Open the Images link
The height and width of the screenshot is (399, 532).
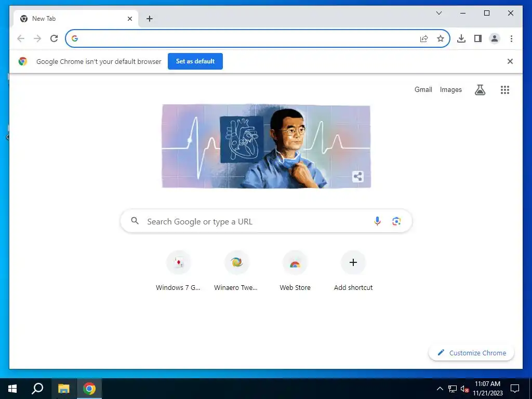click(450, 89)
